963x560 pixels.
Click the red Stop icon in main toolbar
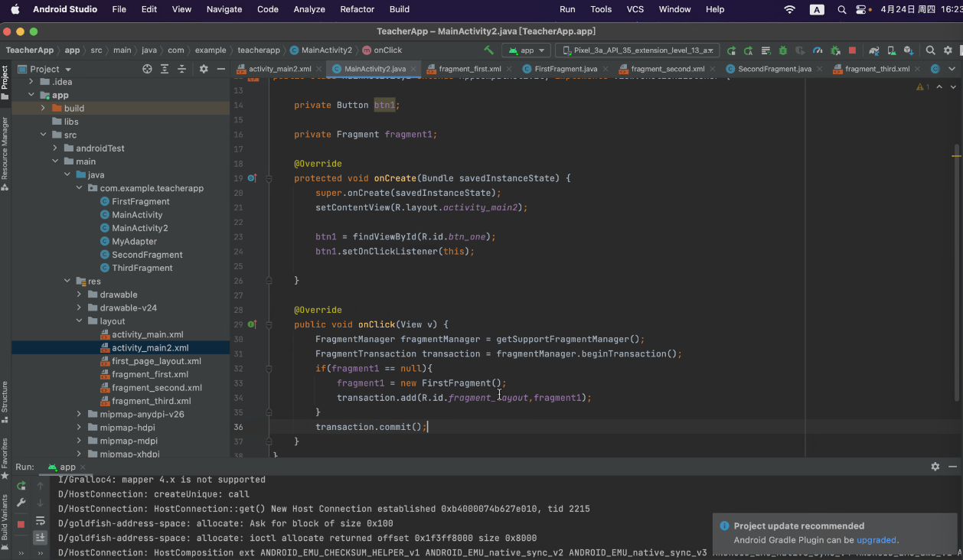(x=852, y=50)
